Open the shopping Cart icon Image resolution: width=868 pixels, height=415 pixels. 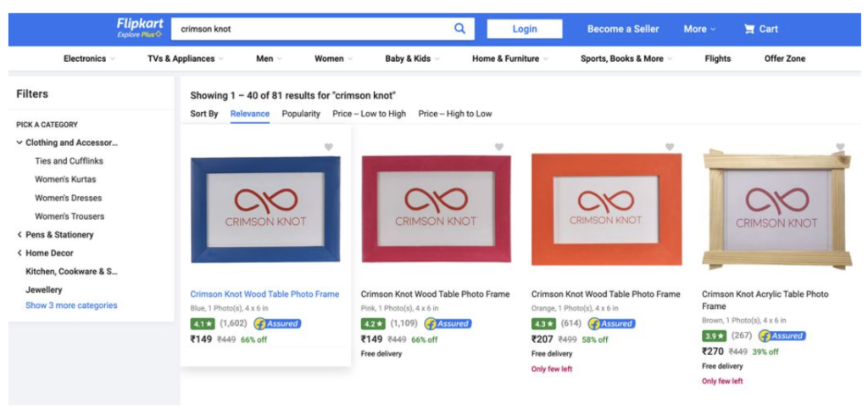pos(749,29)
